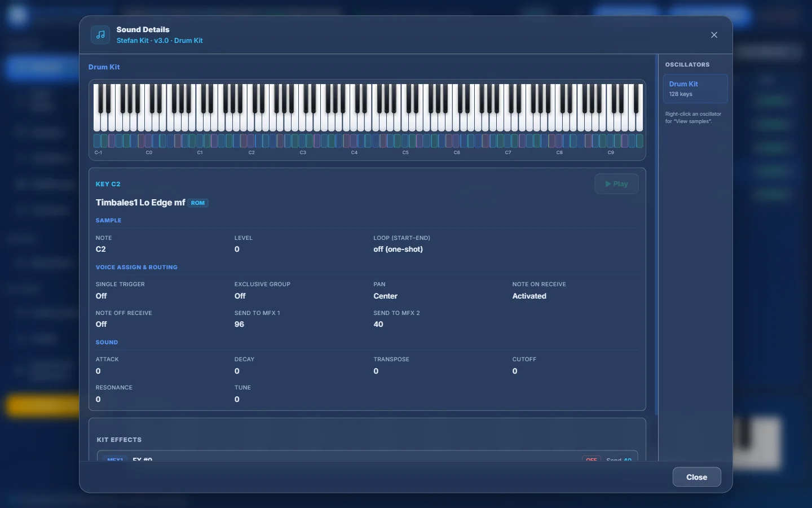Image resolution: width=812 pixels, height=508 pixels.
Task: Close the Sound Details dialog with the X icon
Action: coord(714,35)
